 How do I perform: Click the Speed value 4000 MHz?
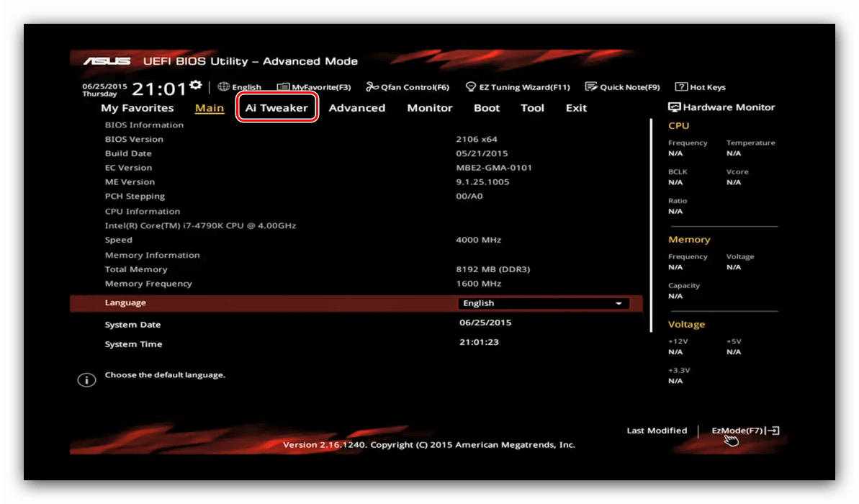(479, 240)
